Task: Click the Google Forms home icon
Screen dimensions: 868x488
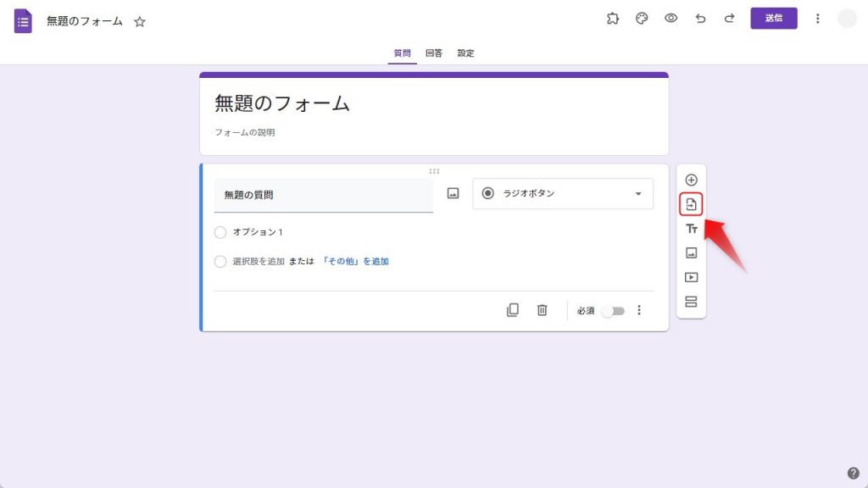Action: pos(23,21)
